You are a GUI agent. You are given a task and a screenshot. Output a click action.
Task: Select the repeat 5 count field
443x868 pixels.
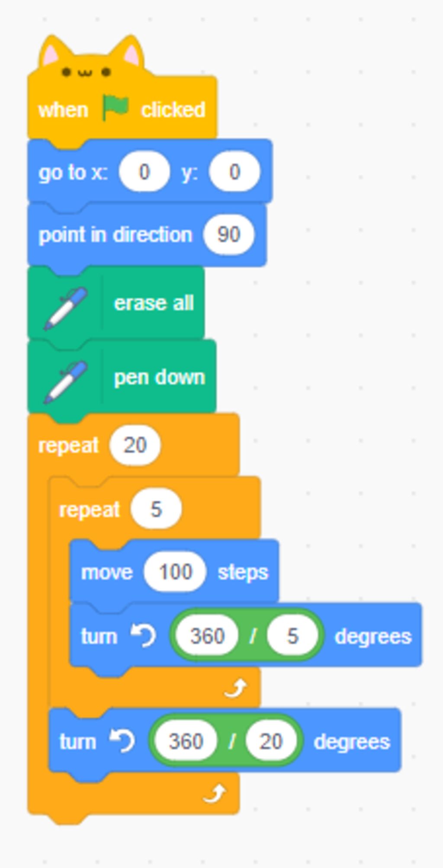coord(156,509)
